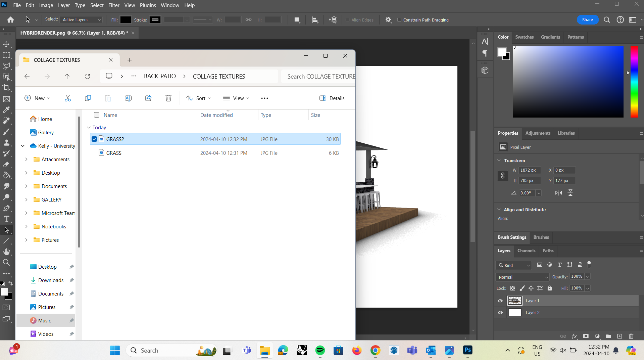Select the Zoom tool
This screenshot has height=360, width=644.
click(7, 262)
